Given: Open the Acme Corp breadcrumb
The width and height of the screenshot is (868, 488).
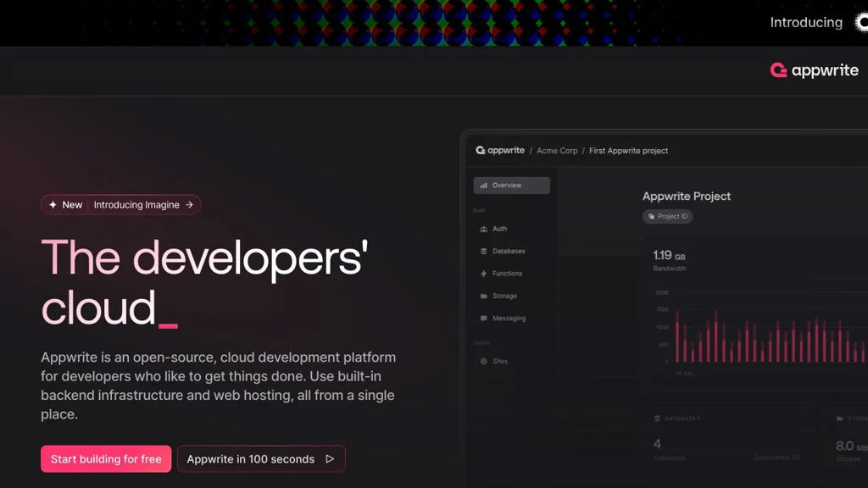Looking at the screenshot, I should click(557, 150).
